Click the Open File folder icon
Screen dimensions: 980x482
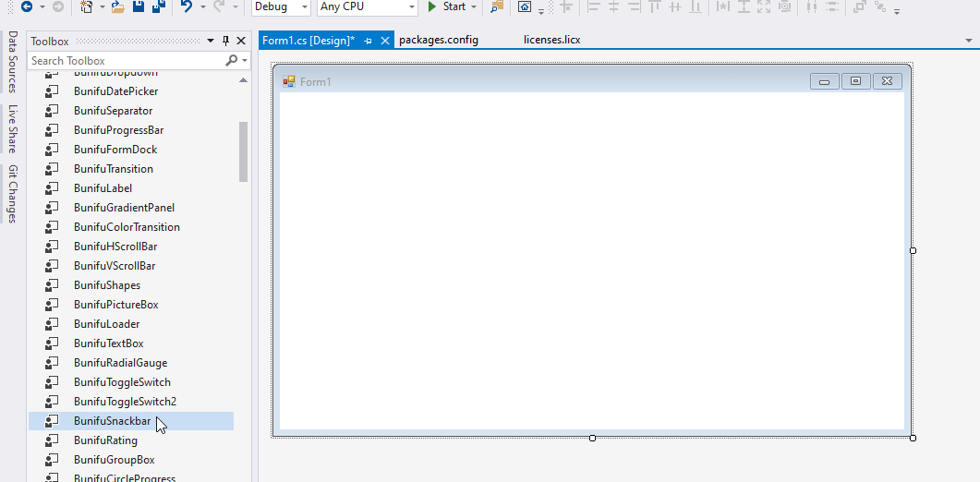(118, 6)
